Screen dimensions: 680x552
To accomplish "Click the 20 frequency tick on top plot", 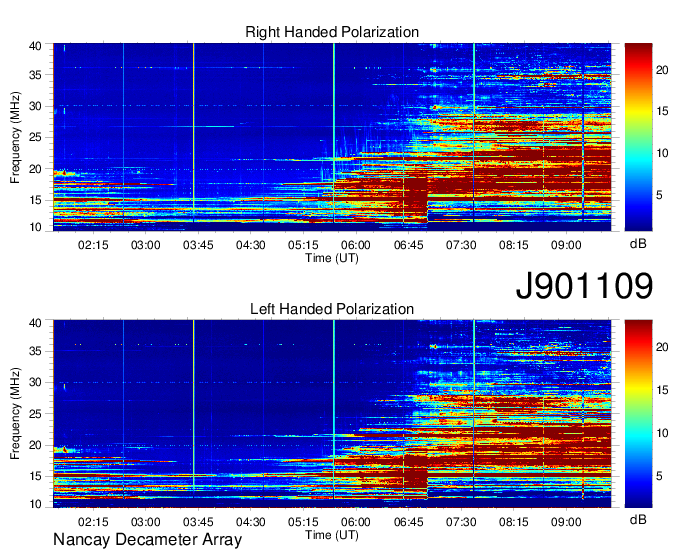I will tap(35, 169).
